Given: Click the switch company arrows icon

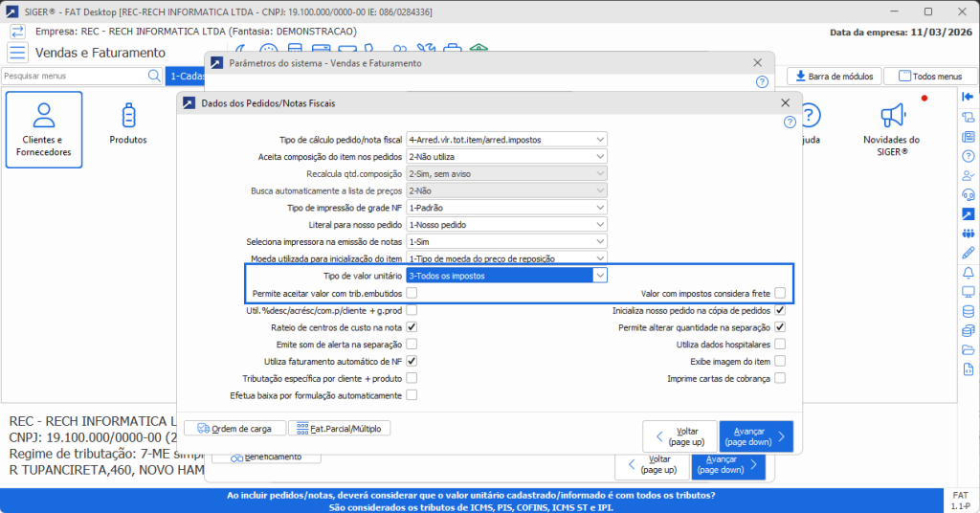Looking at the screenshot, I should (17, 31).
